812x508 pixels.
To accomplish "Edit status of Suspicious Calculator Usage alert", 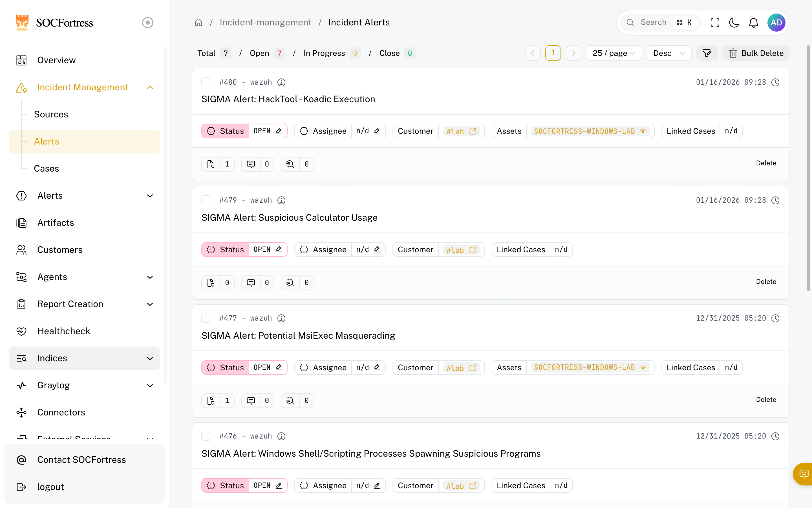I will (279, 250).
